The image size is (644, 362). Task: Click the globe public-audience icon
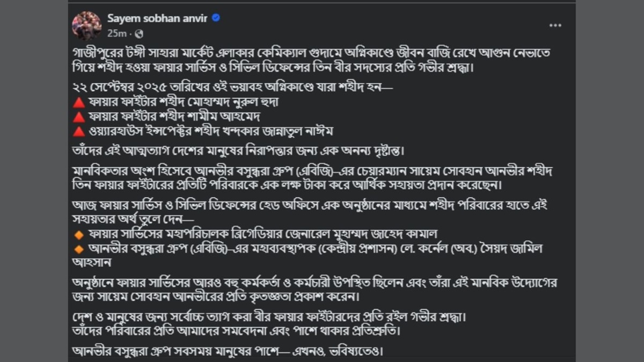139,33
